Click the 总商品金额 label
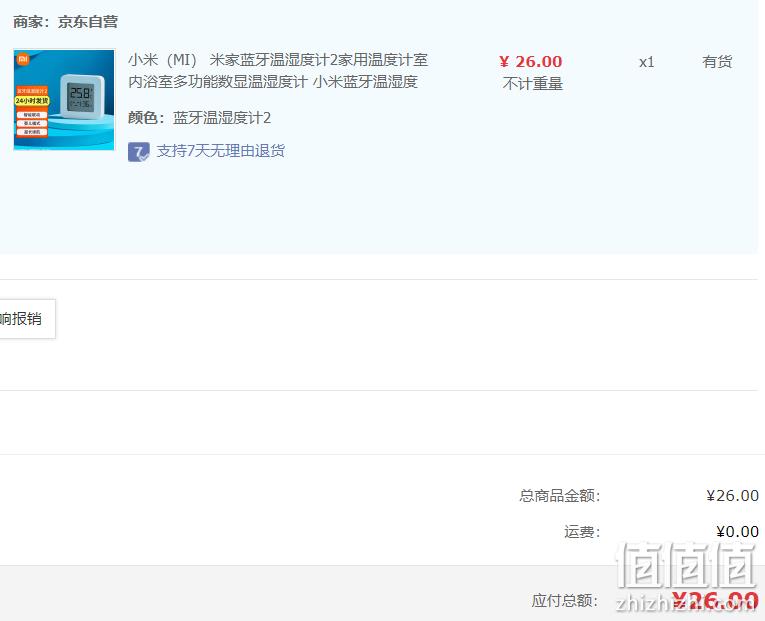 (x=560, y=496)
